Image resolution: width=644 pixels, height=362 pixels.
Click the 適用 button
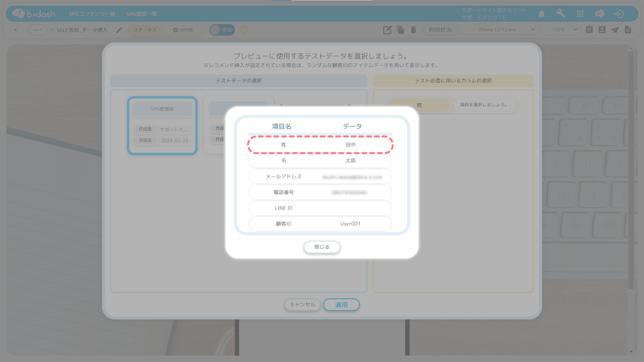pyautogui.click(x=341, y=304)
